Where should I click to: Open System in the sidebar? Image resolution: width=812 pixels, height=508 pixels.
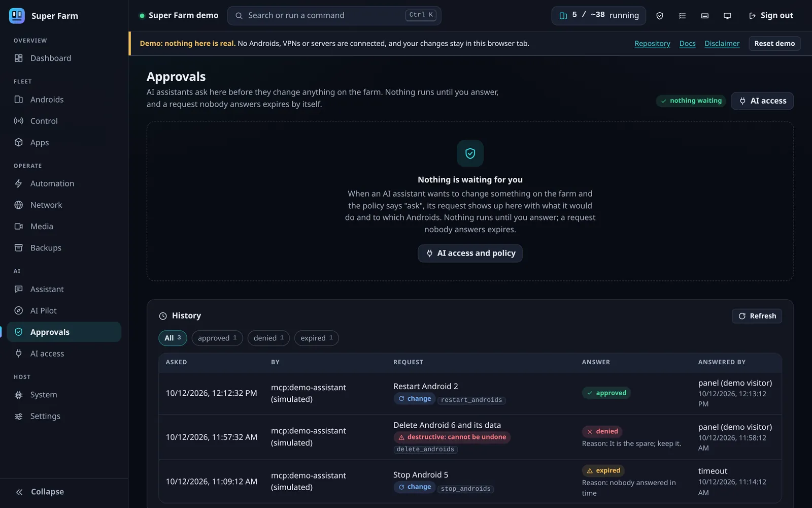point(64,395)
